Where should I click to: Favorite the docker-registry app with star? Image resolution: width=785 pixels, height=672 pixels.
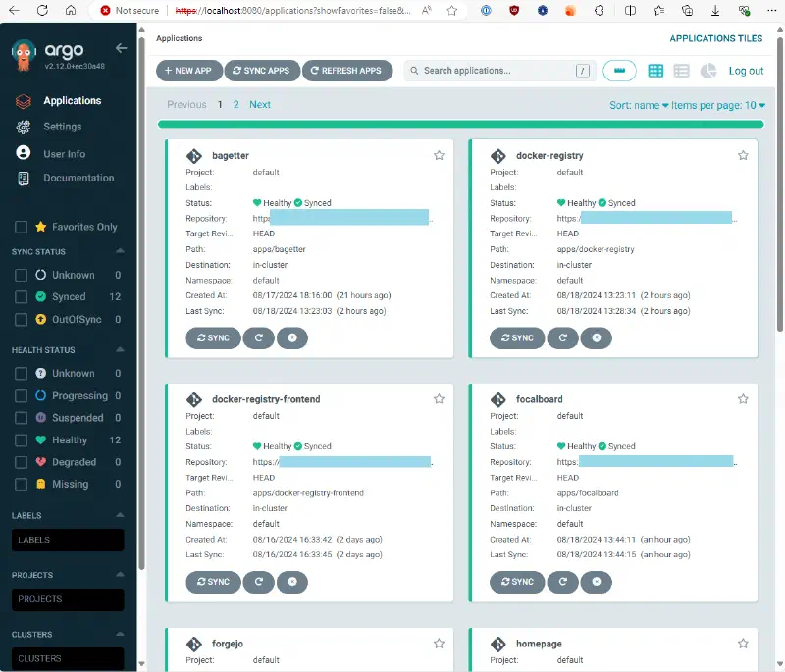[743, 155]
